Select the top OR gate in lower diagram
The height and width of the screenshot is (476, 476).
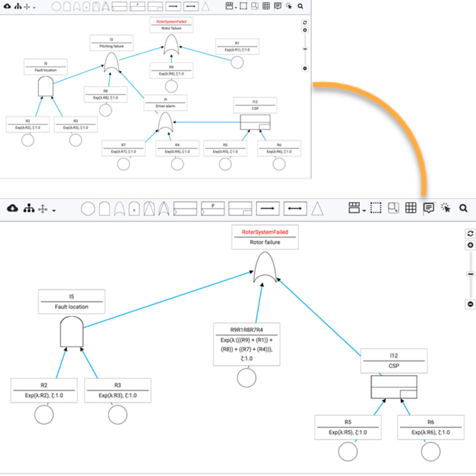pyautogui.click(x=265, y=267)
